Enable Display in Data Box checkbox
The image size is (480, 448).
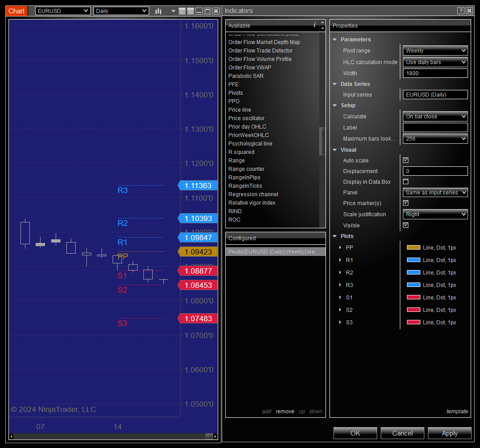[406, 182]
